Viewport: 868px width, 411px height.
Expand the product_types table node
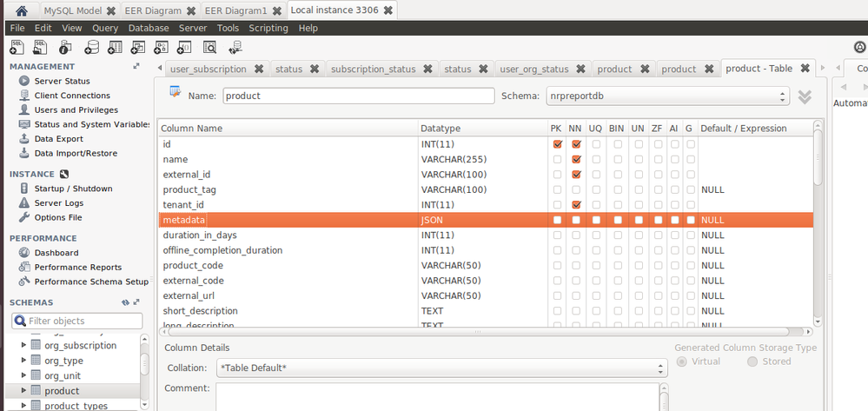coord(23,406)
